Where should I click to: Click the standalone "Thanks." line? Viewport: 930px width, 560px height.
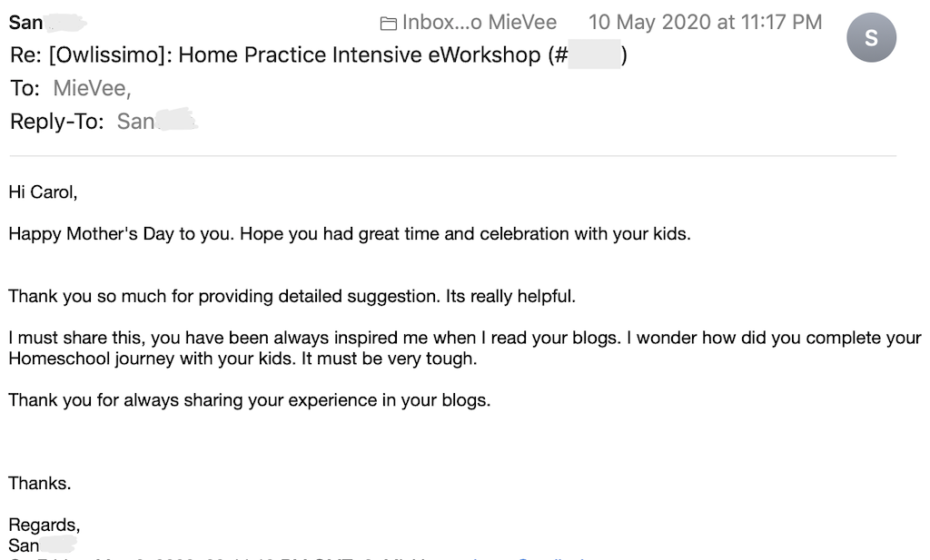pos(39,484)
